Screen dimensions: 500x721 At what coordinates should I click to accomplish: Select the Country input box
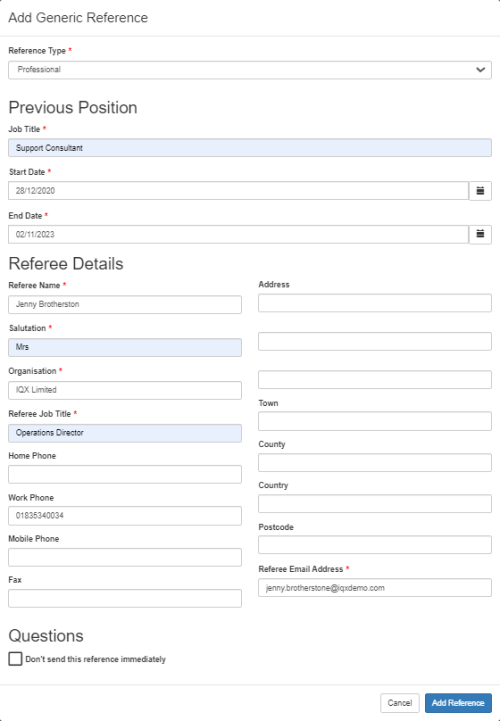pyautogui.click(x=375, y=504)
